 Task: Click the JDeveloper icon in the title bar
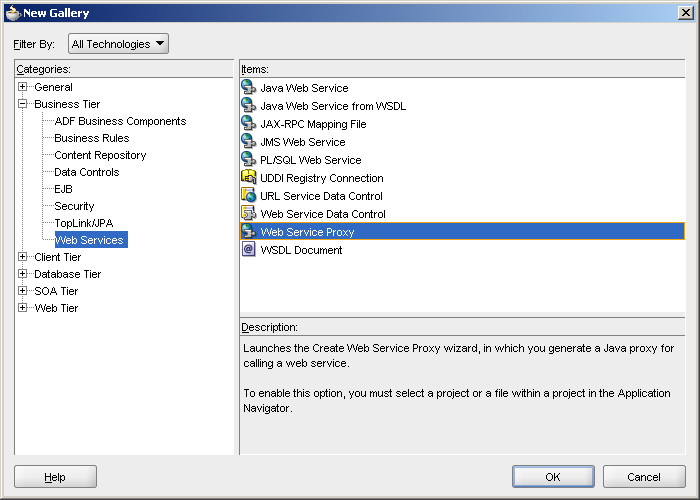pos(13,12)
